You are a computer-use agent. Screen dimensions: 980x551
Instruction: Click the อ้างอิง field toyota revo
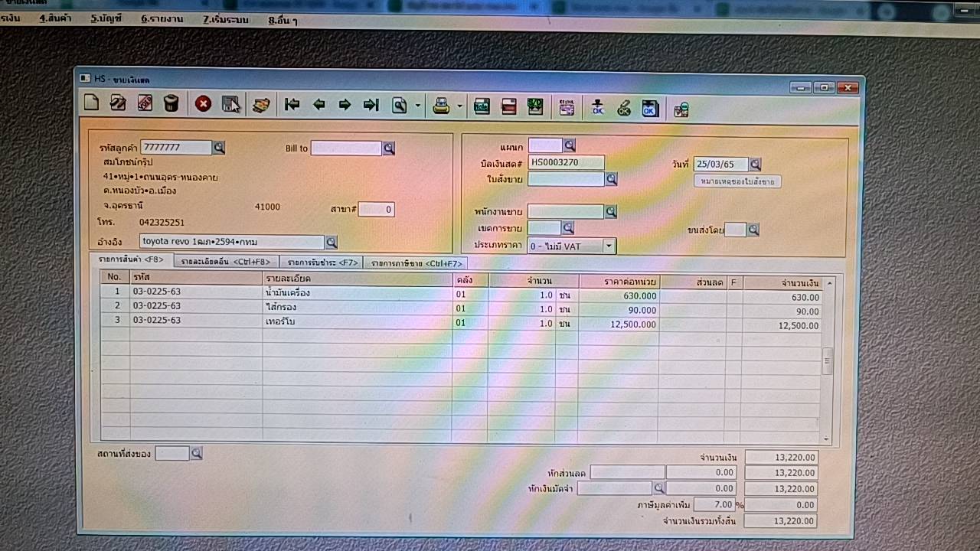point(232,242)
